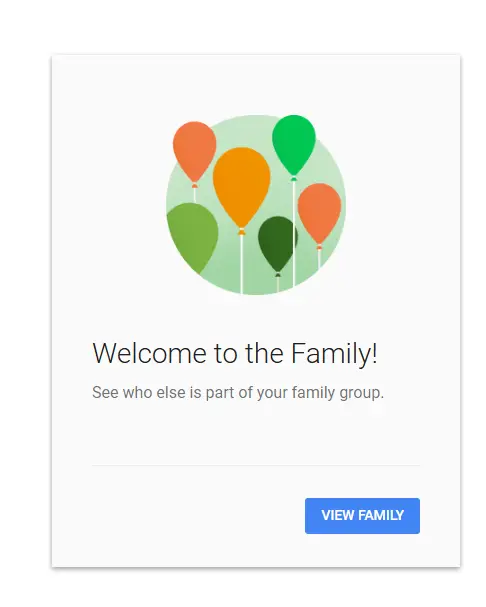
Task: Click the knot under the bright green balloon
Action: [x=294, y=178]
